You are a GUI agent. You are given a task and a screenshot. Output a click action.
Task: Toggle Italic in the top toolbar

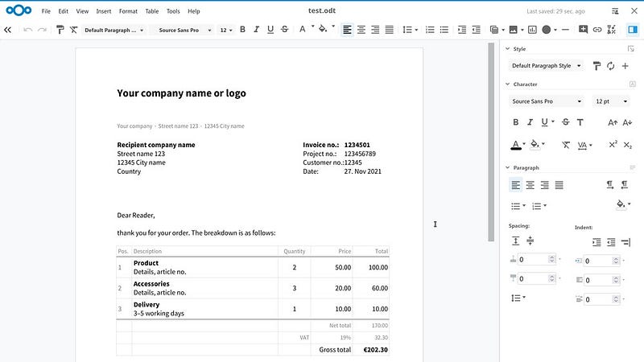pyautogui.click(x=256, y=30)
